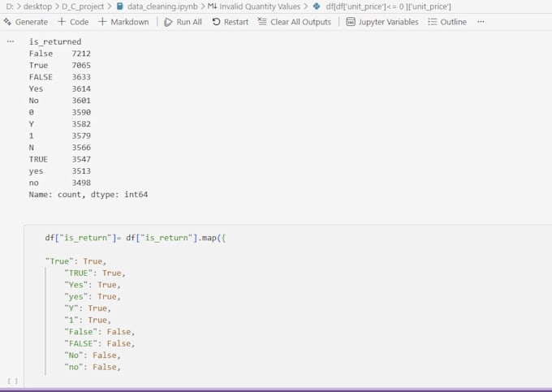The width and height of the screenshot is (552, 392).
Task: Click the empty execution count brackets
Action: point(13,381)
